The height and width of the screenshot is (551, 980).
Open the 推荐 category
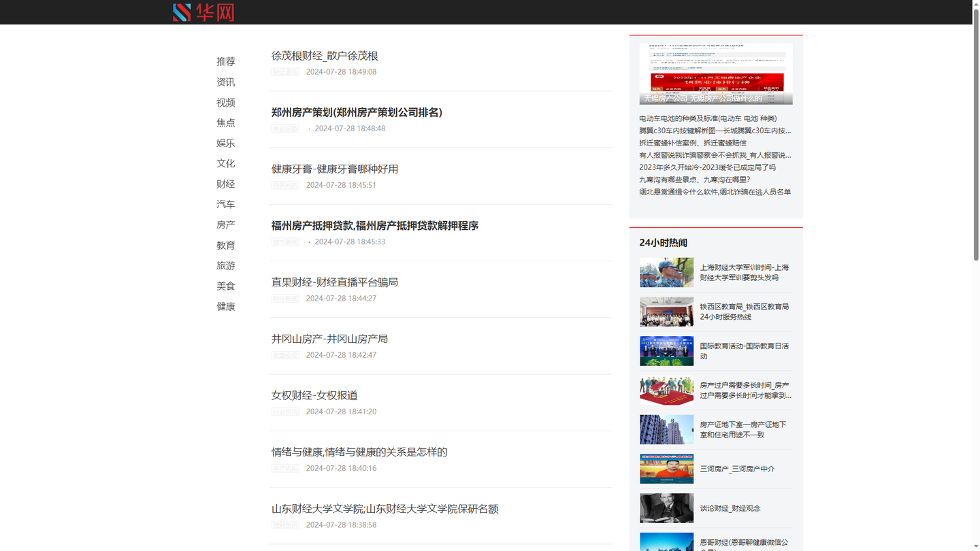click(x=226, y=61)
